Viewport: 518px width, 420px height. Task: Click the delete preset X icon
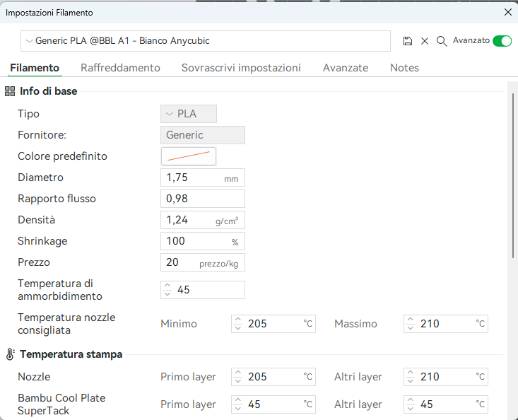pyautogui.click(x=425, y=41)
